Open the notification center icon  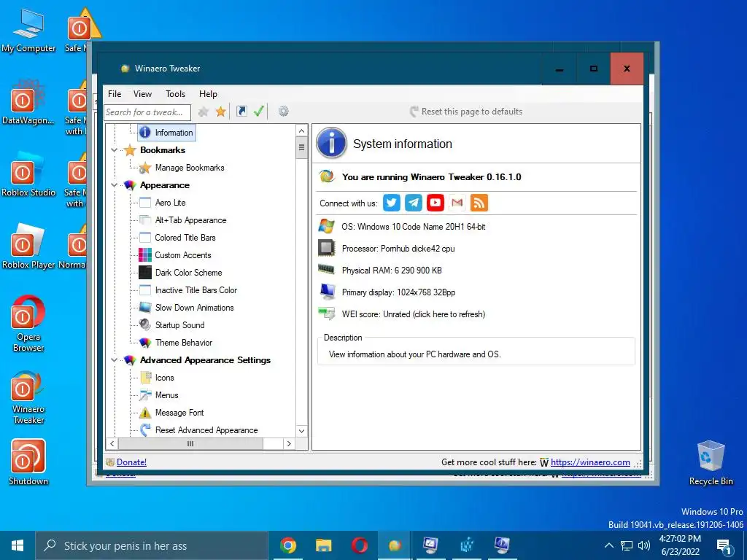point(724,546)
